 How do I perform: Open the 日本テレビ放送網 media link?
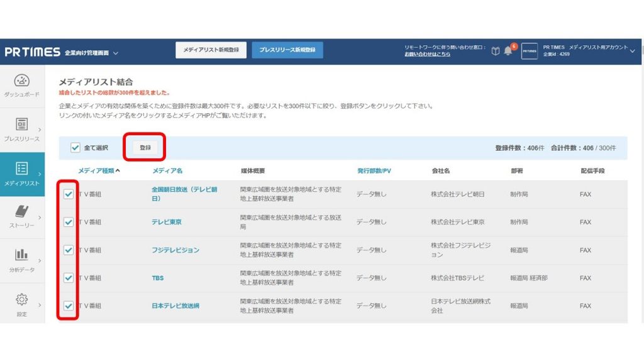point(175,306)
